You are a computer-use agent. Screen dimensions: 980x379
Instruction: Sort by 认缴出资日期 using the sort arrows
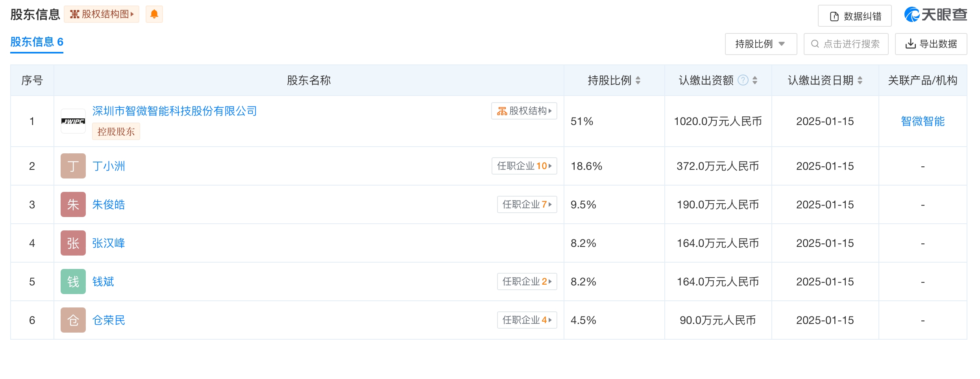pyautogui.click(x=860, y=81)
